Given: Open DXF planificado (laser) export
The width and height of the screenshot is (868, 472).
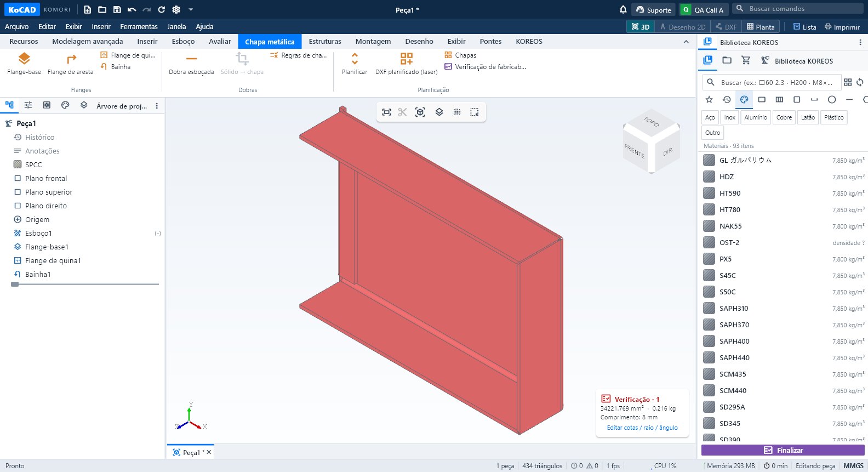Looking at the screenshot, I should [406, 64].
